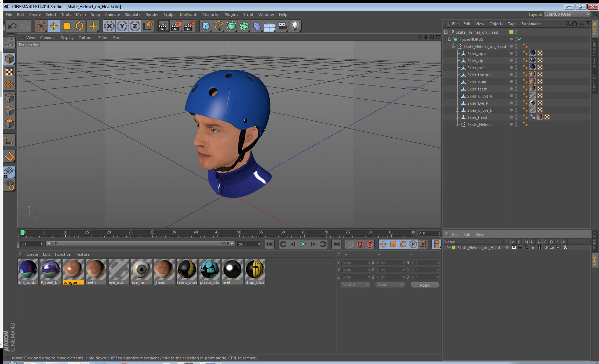Toggle the HyperNURBS green checkmark
The image size is (599, 364).
520,39
